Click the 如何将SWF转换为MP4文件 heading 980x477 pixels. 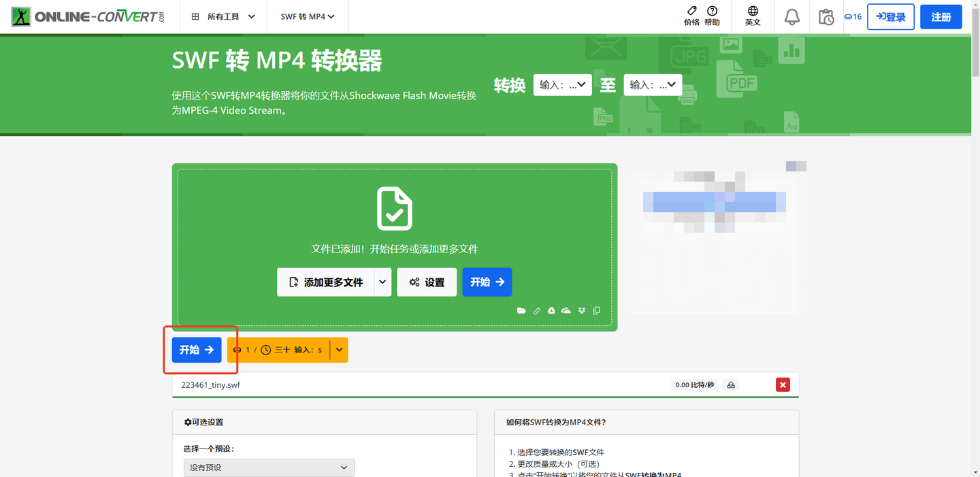(556, 422)
